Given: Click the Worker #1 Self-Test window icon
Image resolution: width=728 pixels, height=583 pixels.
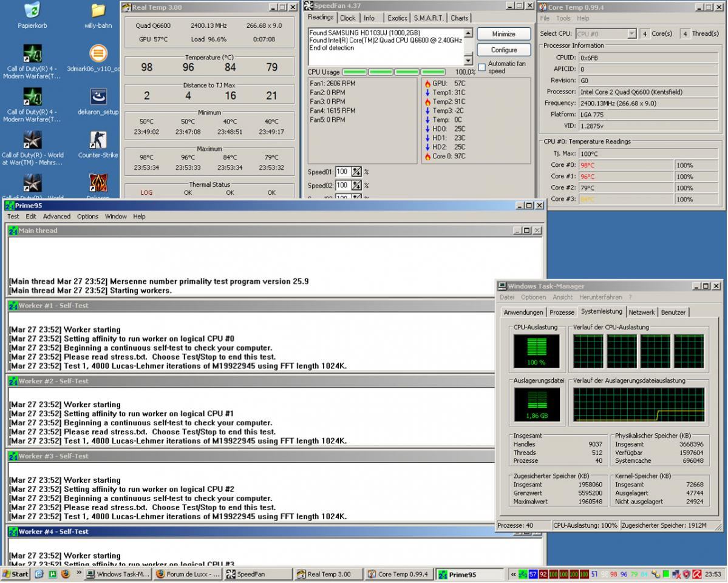Looking at the screenshot, I should point(13,306).
